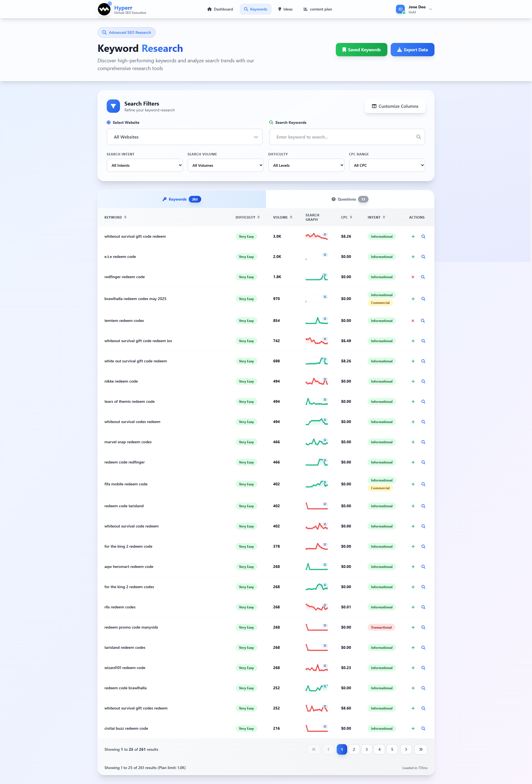
Task: Add redeem code tarisland keyword
Action: (x=413, y=506)
